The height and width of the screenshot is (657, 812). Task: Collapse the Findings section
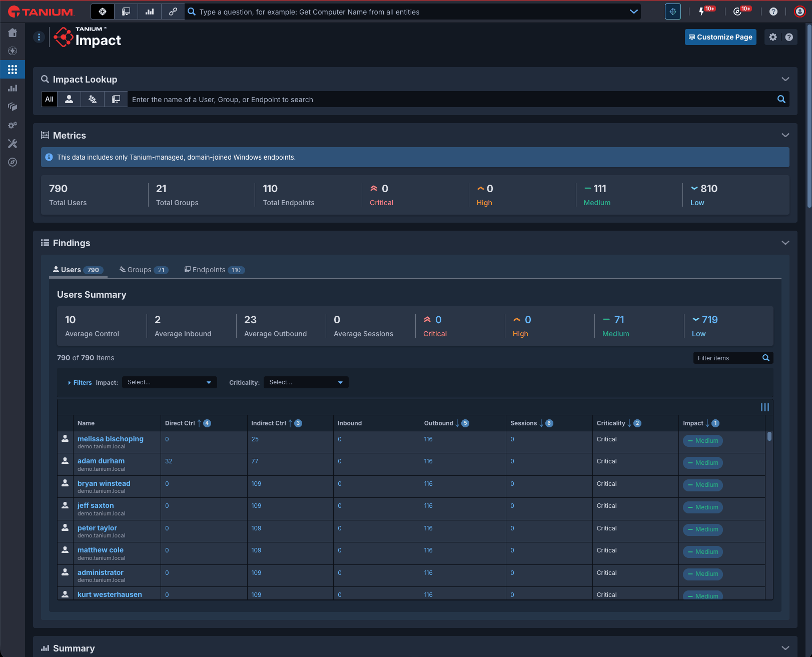(x=785, y=243)
